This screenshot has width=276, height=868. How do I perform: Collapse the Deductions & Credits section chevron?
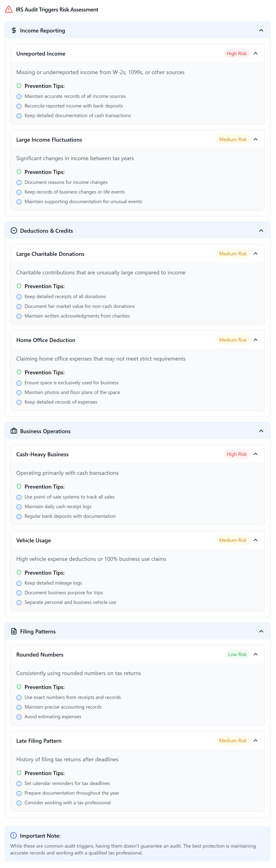261,230
